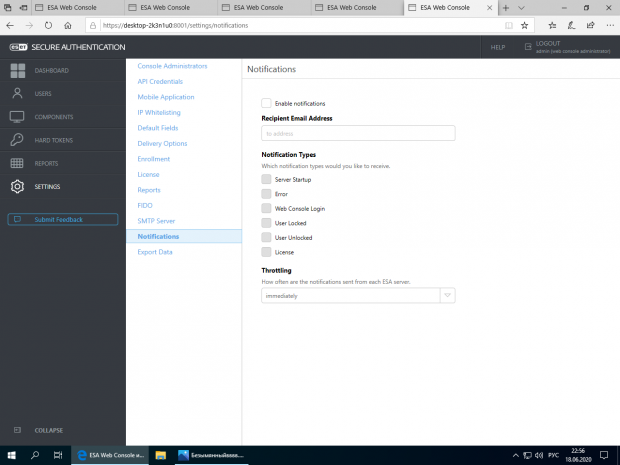Image resolution: width=620 pixels, height=465 pixels.
Task: Open Default Fields settings
Action: [158, 128]
